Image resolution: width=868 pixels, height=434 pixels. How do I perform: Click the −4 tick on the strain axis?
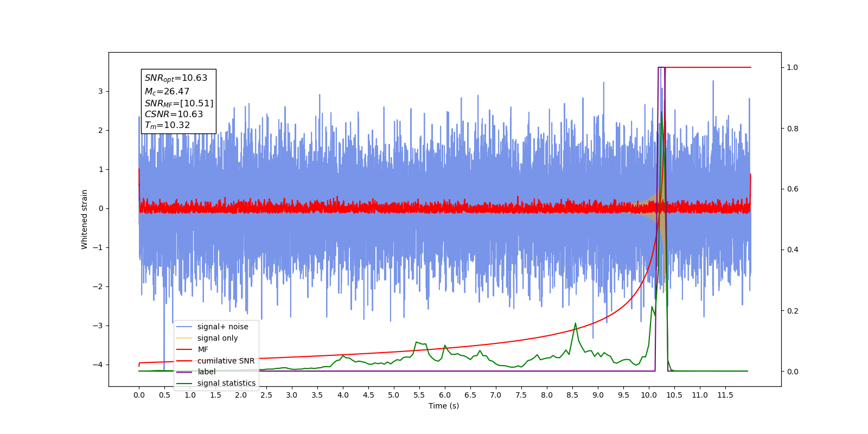pos(98,365)
